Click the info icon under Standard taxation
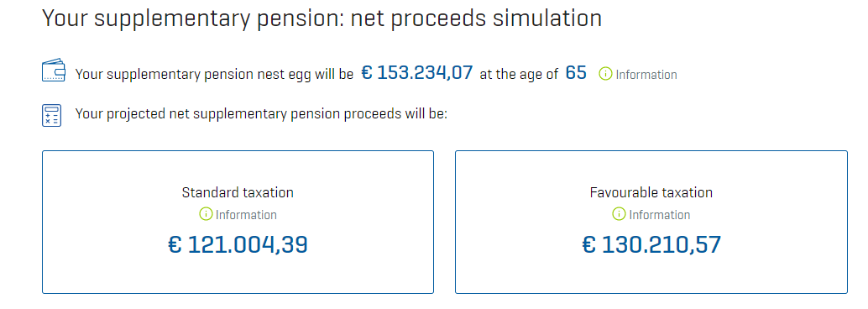Viewport: 868px width, 309px height. tap(206, 214)
